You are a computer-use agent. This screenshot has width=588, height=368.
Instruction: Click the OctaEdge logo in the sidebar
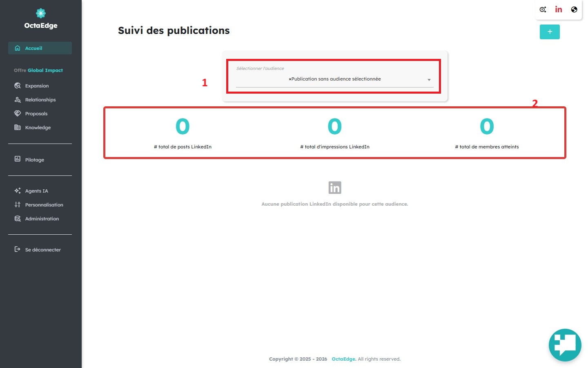[x=41, y=19]
